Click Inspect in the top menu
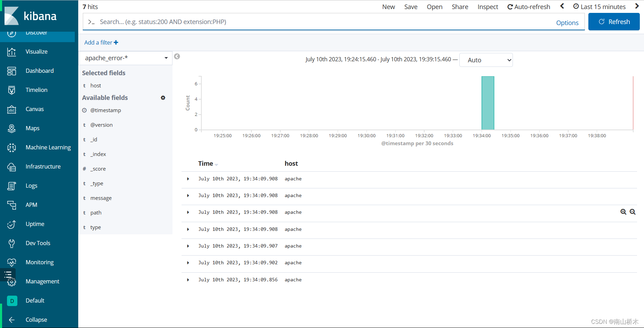 pyautogui.click(x=488, y=7)
